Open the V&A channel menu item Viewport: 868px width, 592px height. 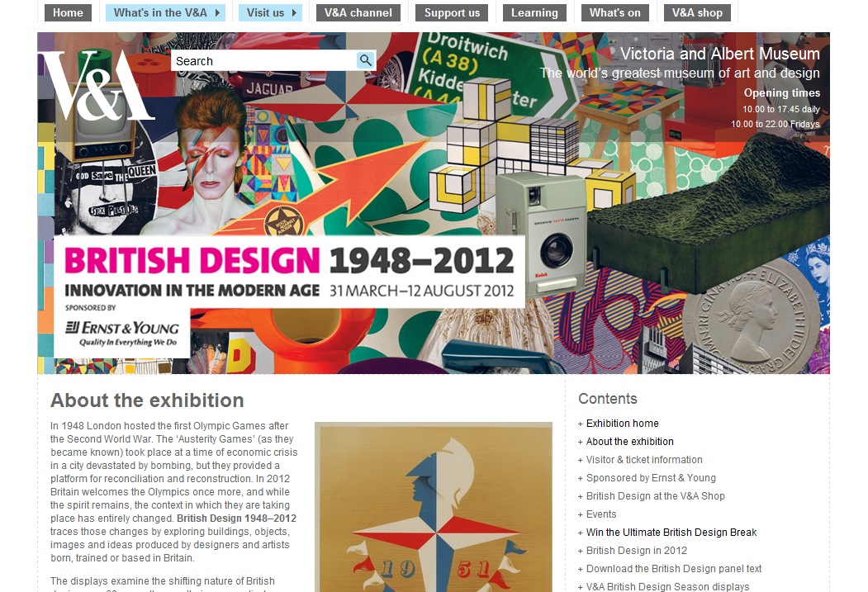point(358,12)
